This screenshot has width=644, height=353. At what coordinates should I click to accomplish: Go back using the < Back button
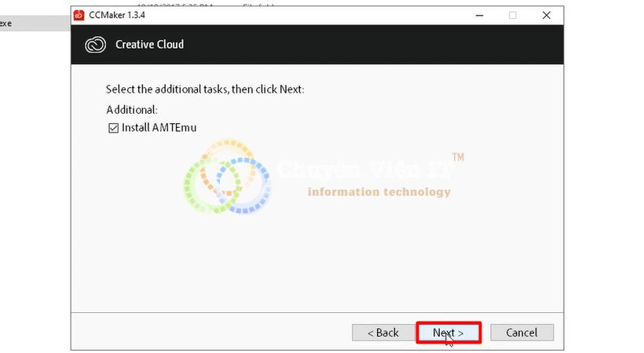click(383, 333)
